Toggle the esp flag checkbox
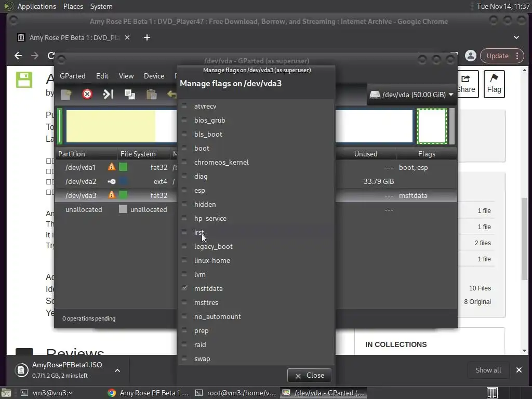532x399 pixels. (x=184, y=190)
